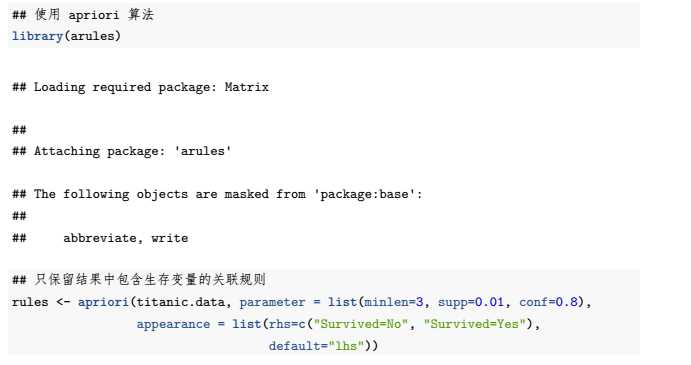The image size is (691, 365).
Task: Click the appearance keyword
Action: [x=173, y=324]
